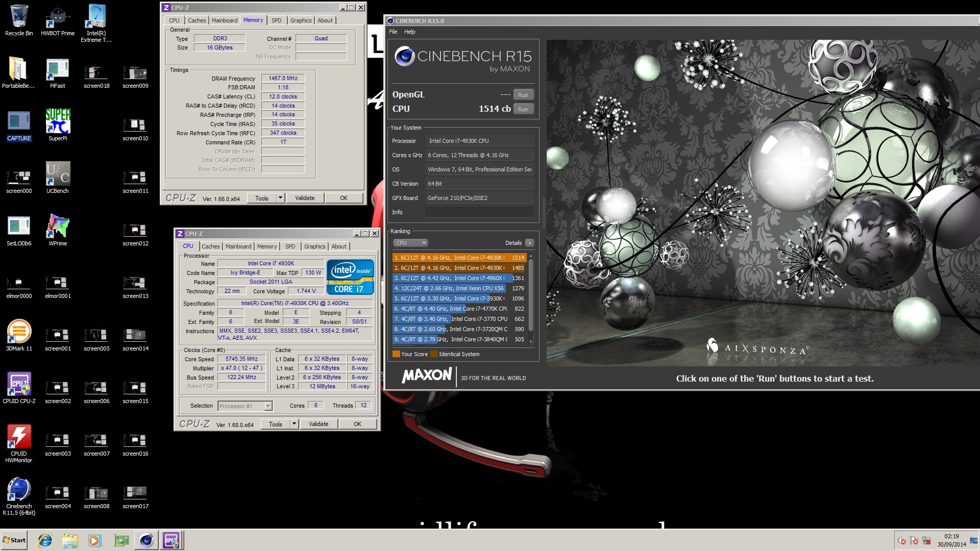Switch to Cinebench taskbar button
This screenshot has height=551, width=980.
(x=146, y=540)
